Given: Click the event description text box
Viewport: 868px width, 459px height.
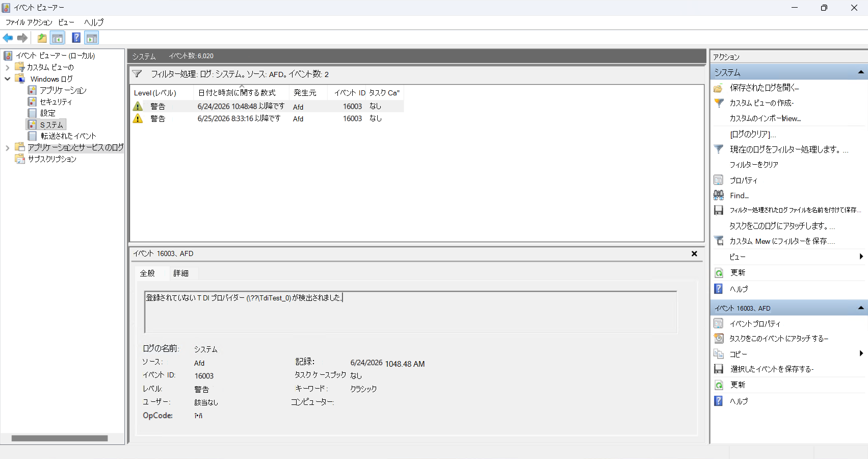Looking at the screenshot, I should coord(411,312).
